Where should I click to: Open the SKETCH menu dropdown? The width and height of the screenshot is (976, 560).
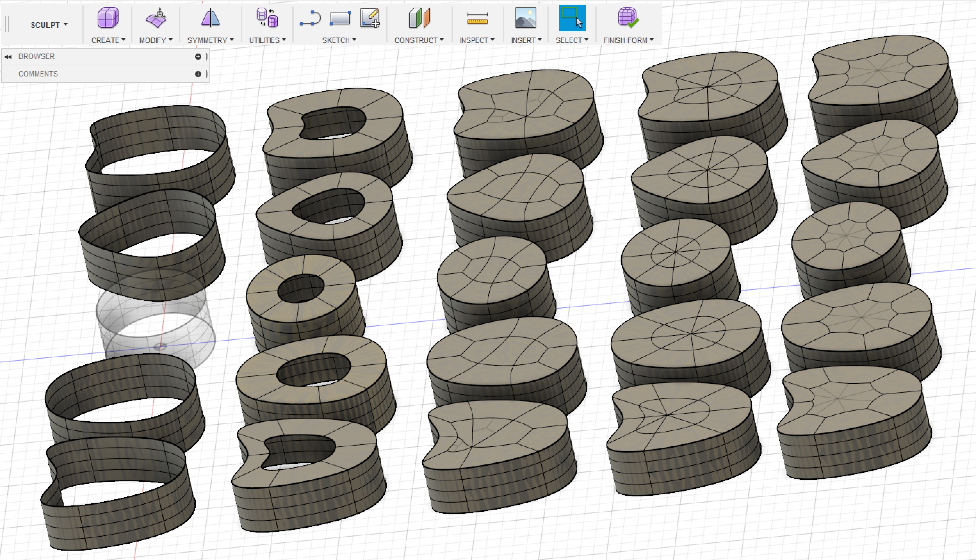pyautogui.click(x=339, y=40)
